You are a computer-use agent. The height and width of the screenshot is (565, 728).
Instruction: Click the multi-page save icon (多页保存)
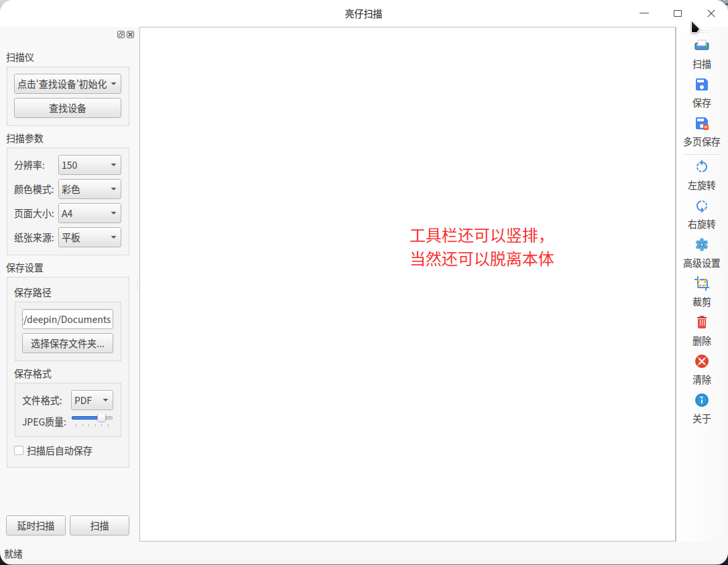(702, 123)
